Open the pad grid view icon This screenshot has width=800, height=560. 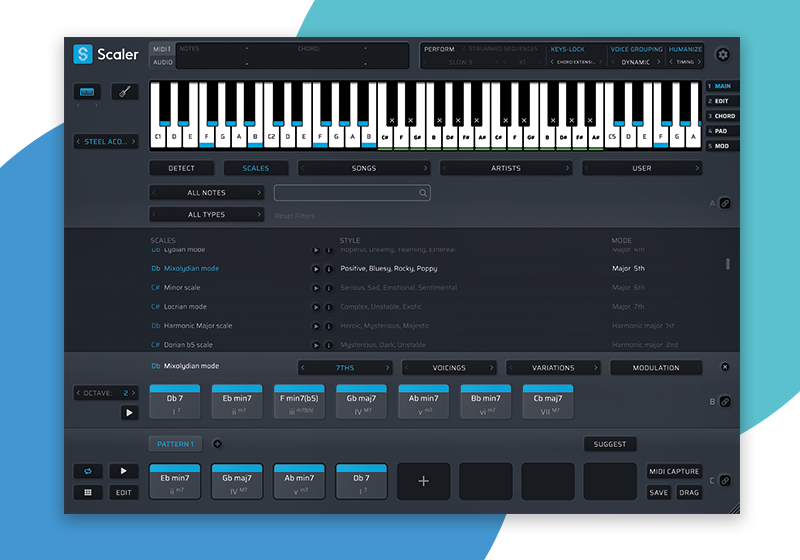(88, 492)
